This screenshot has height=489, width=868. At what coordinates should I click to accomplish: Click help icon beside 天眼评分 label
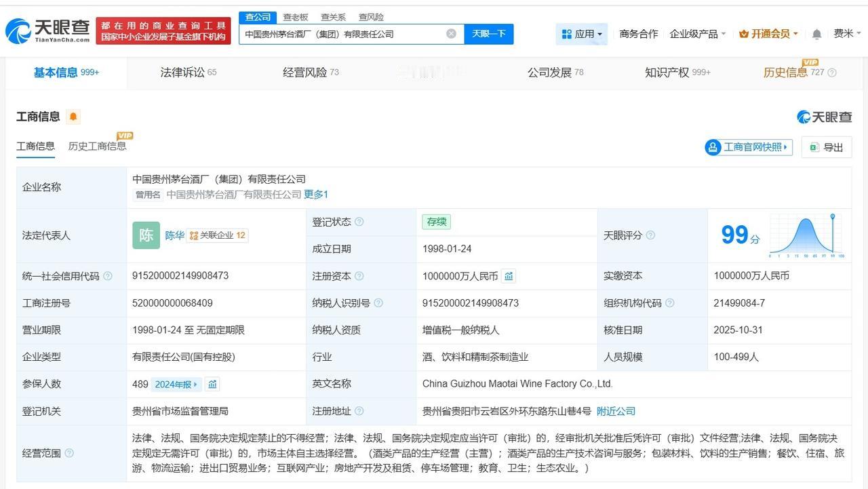point(650,235)
